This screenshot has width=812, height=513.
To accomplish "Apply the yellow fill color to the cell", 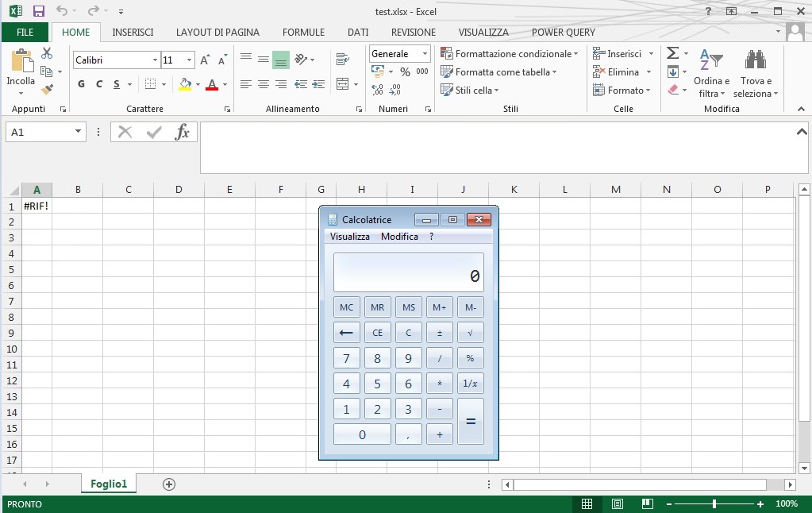I will (185, 84).
